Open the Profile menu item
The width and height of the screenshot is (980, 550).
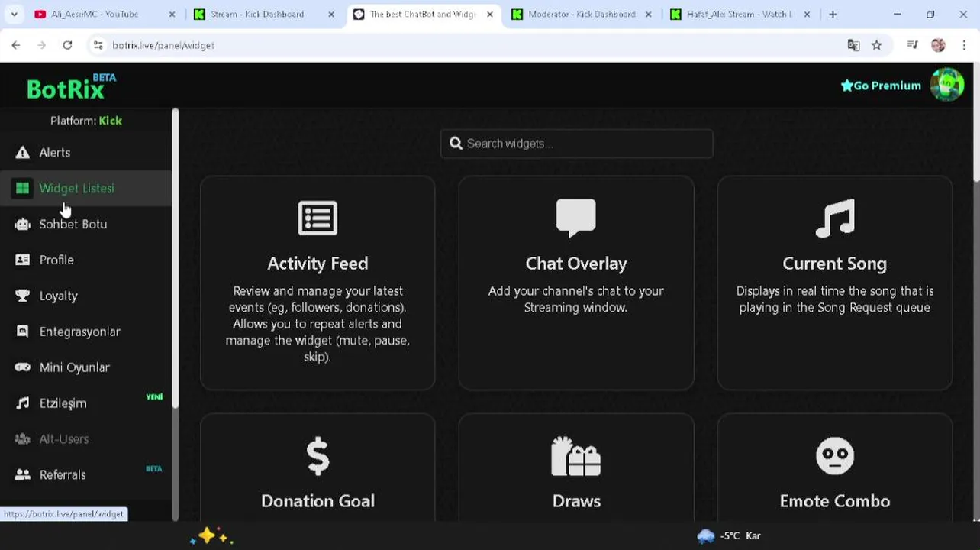tap(86, 260)
